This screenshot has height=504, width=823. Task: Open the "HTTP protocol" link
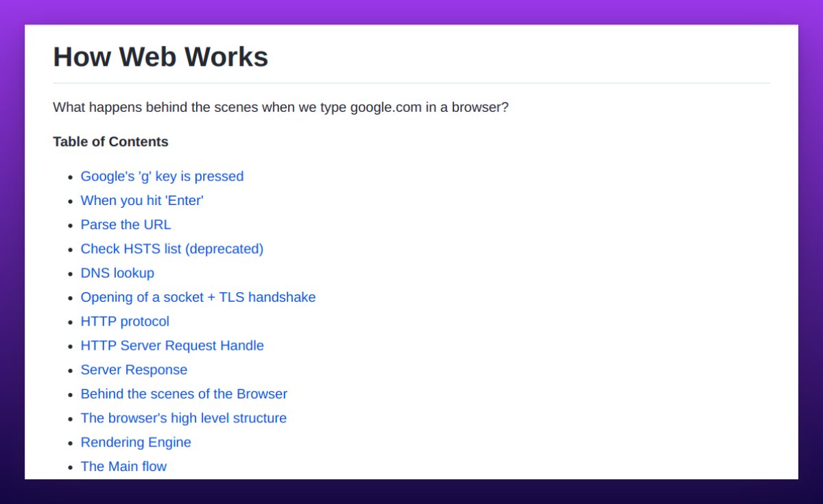(x=125, y=321)
